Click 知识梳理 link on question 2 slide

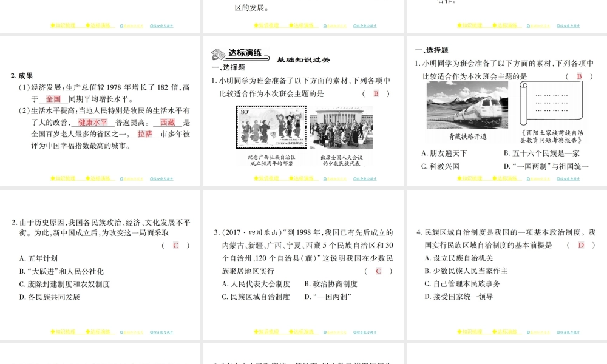coord(63,332)
